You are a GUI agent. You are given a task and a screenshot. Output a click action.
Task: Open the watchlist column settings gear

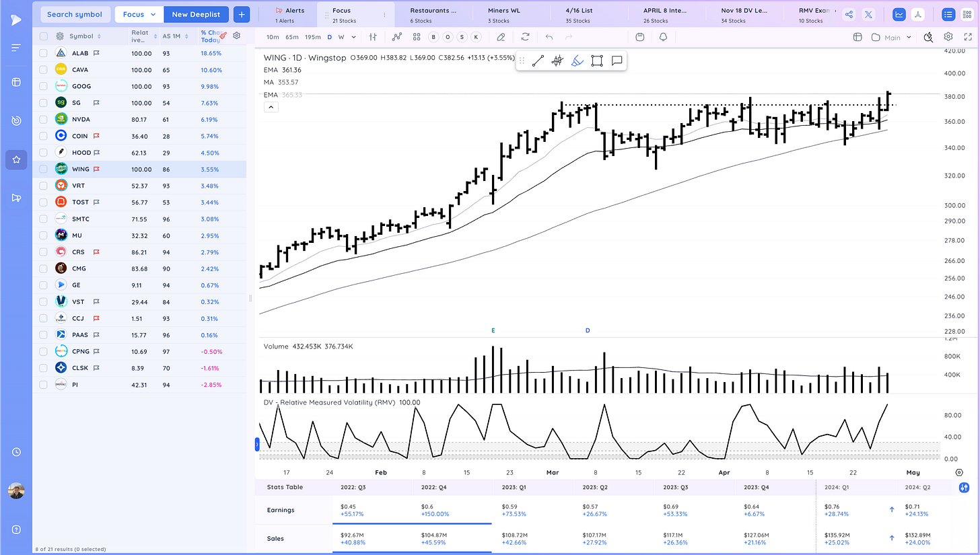coord(236,36)
